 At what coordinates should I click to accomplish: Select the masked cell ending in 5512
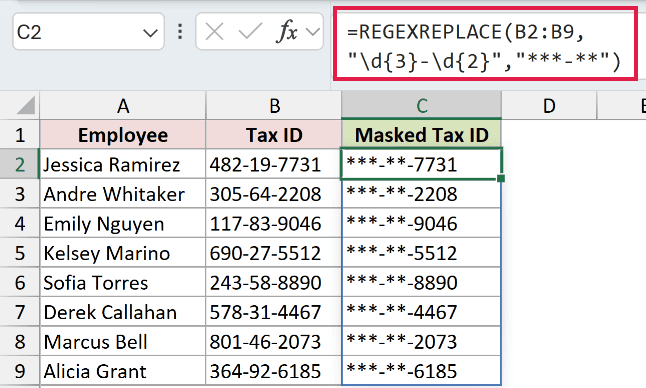421,253
